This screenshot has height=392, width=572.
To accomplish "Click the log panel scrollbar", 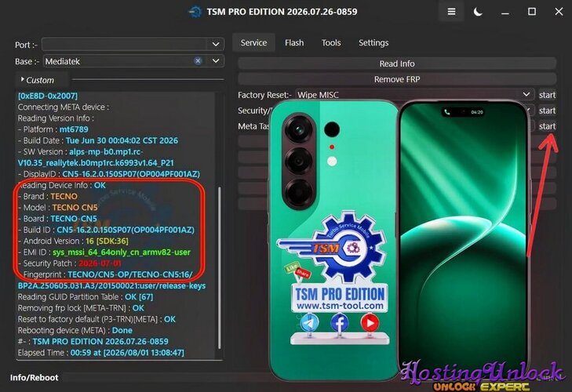I will click(x=219, y=268).
